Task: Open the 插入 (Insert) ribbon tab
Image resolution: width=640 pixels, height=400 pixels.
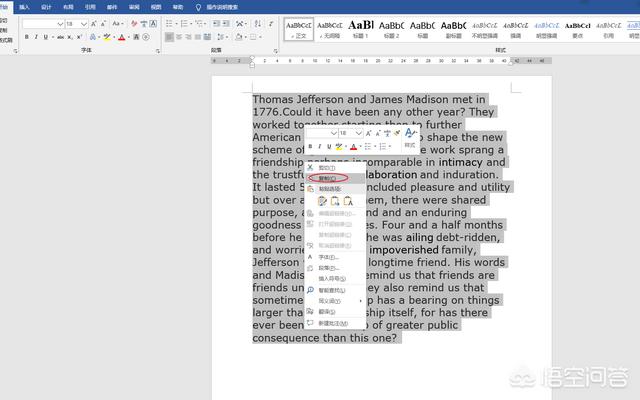Action: [24, 6]
